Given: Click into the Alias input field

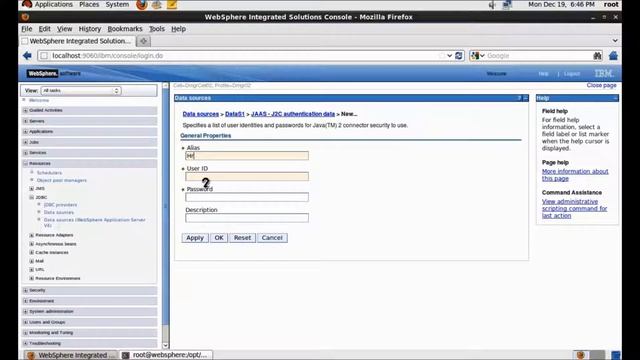Looking at the screenshot, I should (247, 156).
